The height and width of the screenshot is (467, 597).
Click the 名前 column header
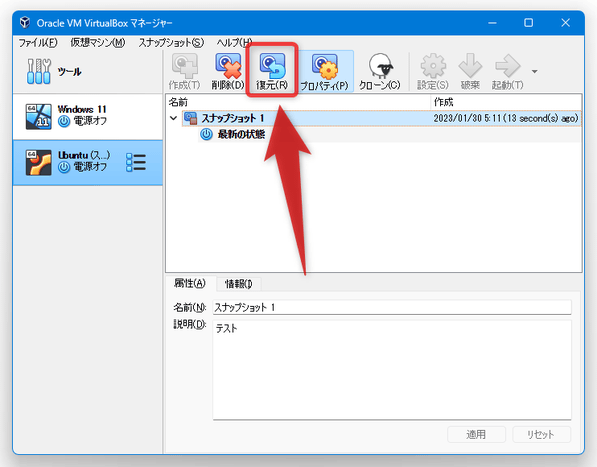click(x=298, y=102)
